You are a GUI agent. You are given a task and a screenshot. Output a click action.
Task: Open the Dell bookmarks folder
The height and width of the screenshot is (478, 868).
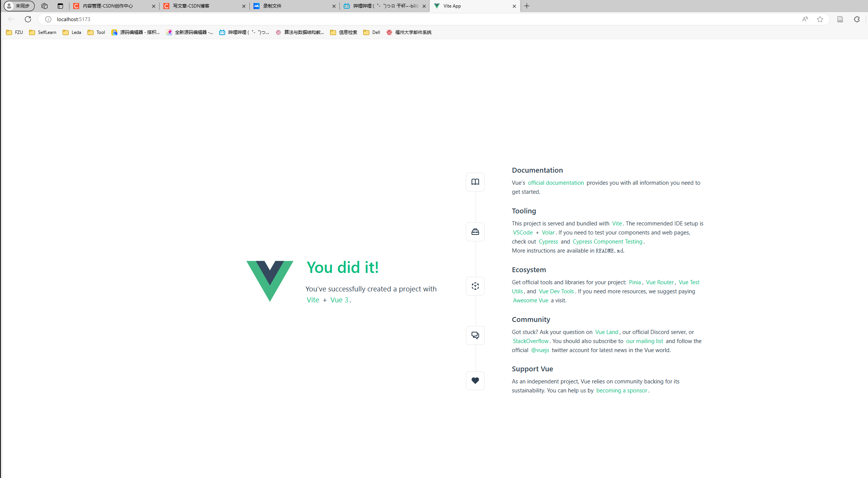pyautogui.click(x=372, y=32)
